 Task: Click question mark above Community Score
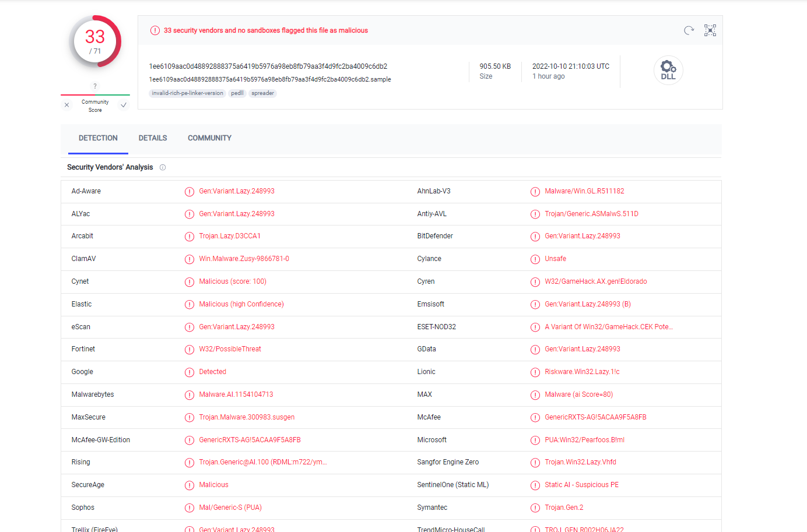click(x=95, y=86)
